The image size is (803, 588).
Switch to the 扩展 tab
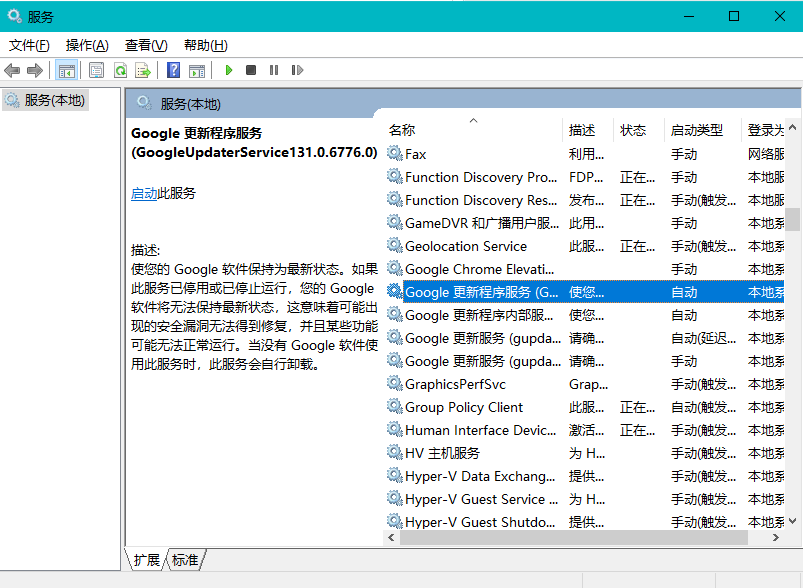tap(146, 560)
